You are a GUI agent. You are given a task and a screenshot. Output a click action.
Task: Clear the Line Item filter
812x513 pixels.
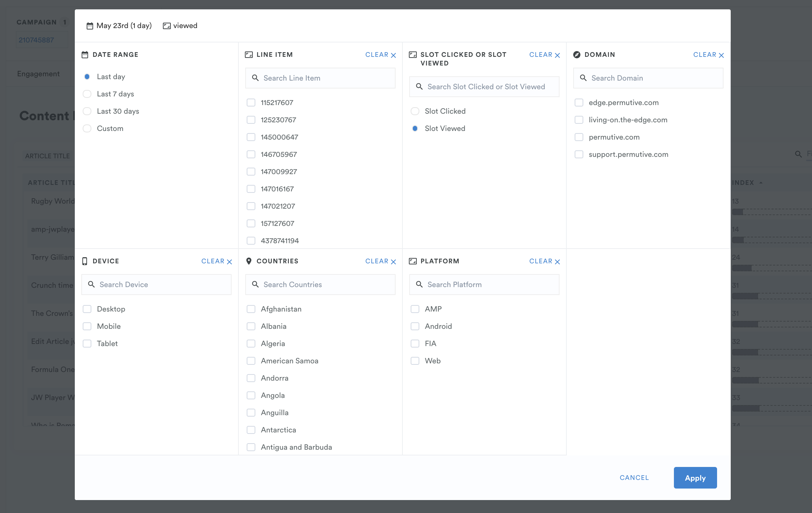click(x=380, y=55)
